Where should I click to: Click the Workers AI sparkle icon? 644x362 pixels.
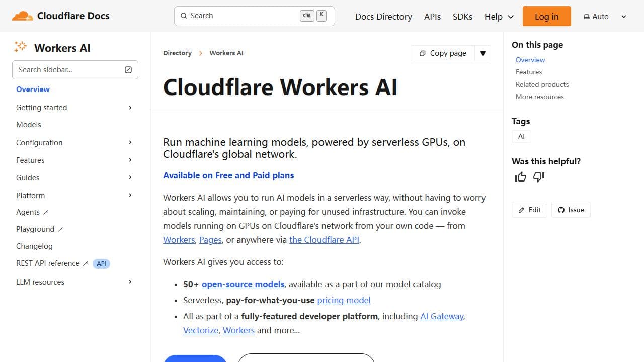pos(20,47)
